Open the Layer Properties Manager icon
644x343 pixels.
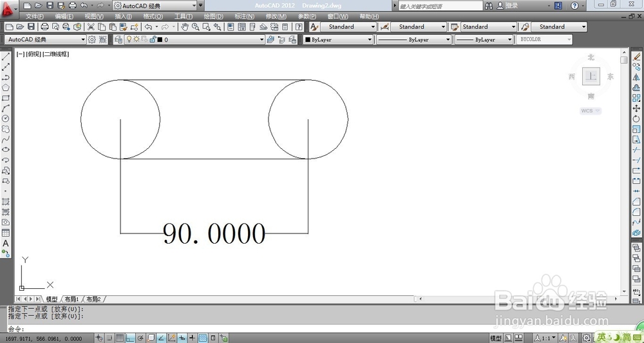(118, 39)
